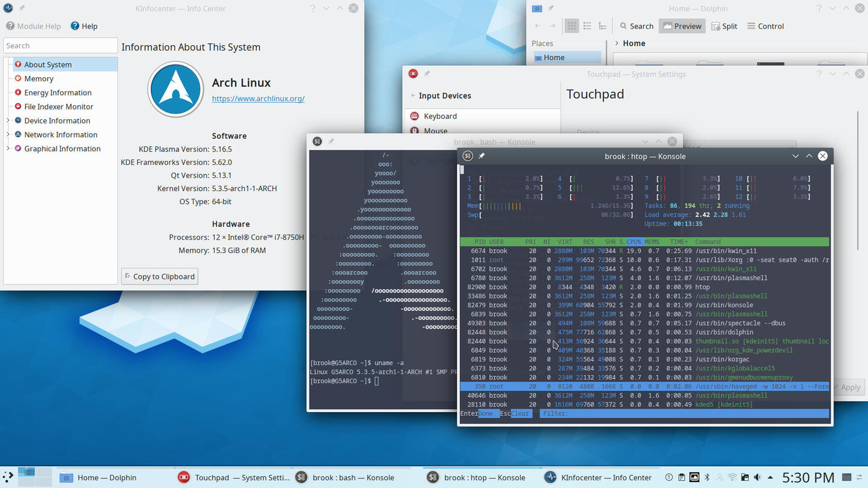Click the virtual desktop pager on panel

34,476
